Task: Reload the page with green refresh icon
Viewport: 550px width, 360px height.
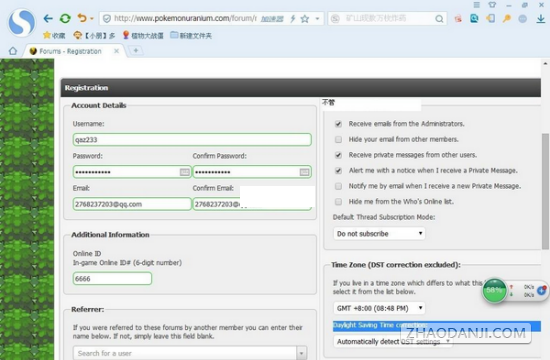Action: (65, 18)
